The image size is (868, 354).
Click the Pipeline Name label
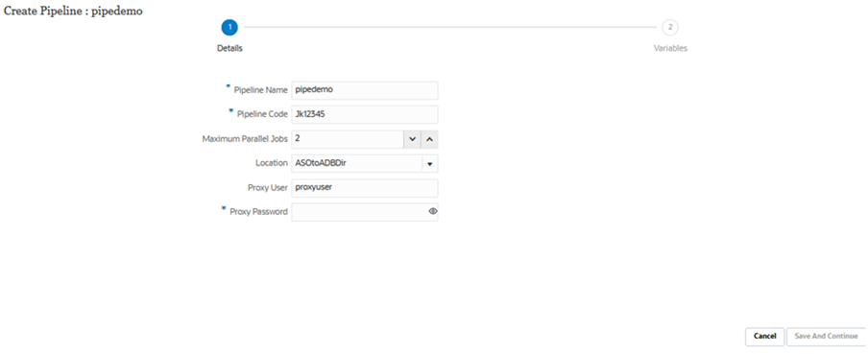pos(261,89)
